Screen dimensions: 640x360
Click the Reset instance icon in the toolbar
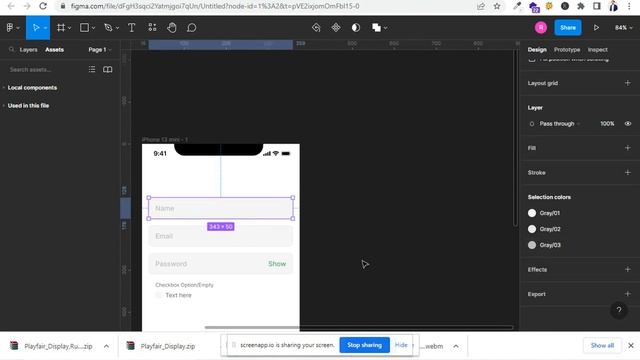point(316,27)
